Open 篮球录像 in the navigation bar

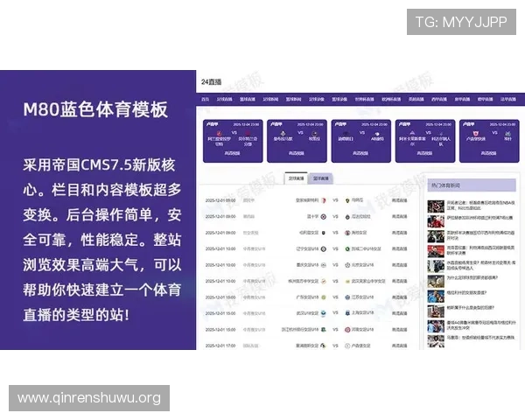pos(339,99)
